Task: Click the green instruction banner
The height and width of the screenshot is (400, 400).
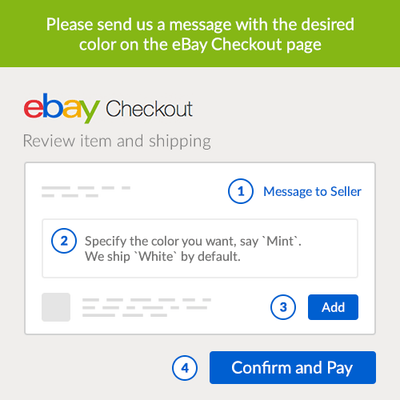Action: 200,33
